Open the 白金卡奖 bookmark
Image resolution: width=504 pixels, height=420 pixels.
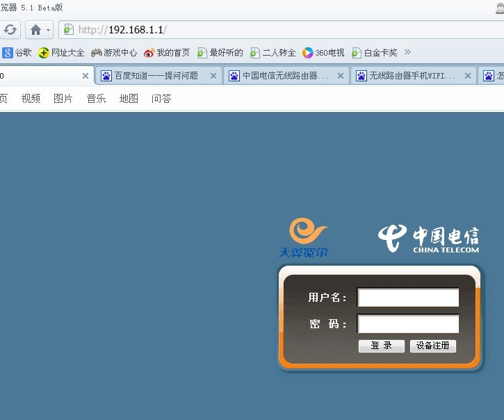pos(375,52)
